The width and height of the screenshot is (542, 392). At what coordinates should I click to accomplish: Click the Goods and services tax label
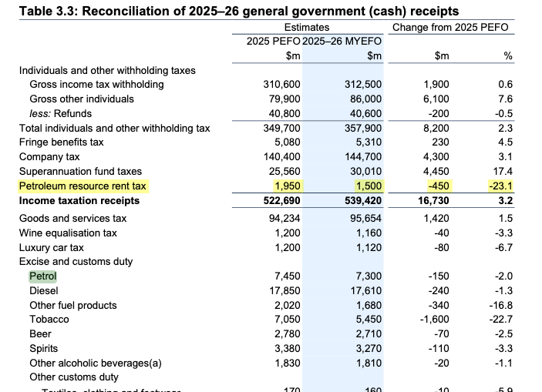coord(72,219)
